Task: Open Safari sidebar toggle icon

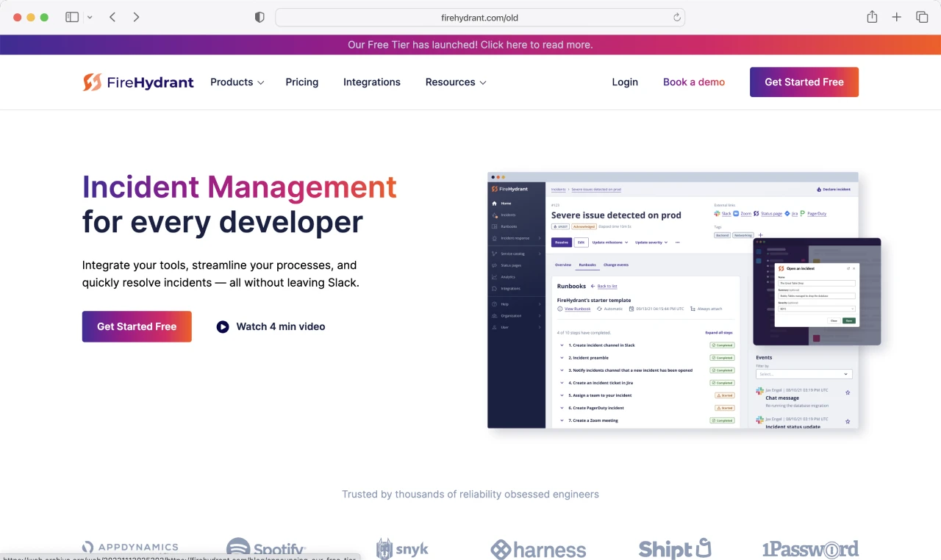Action: pos(72,17)
